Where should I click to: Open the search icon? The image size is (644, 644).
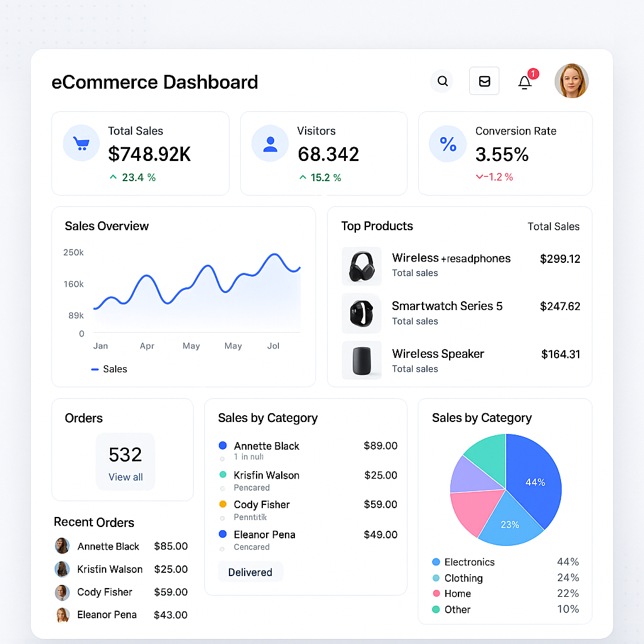tap(442, 80)
